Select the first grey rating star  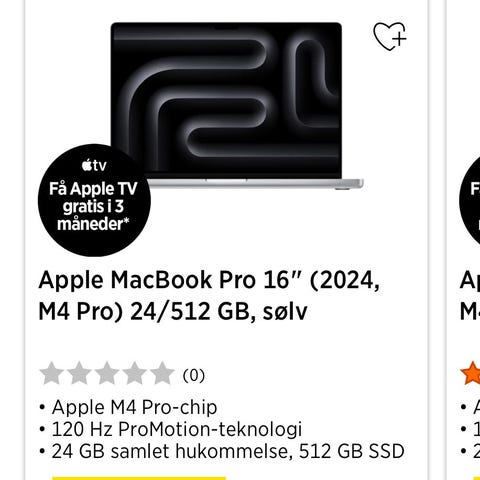(52, 373)
